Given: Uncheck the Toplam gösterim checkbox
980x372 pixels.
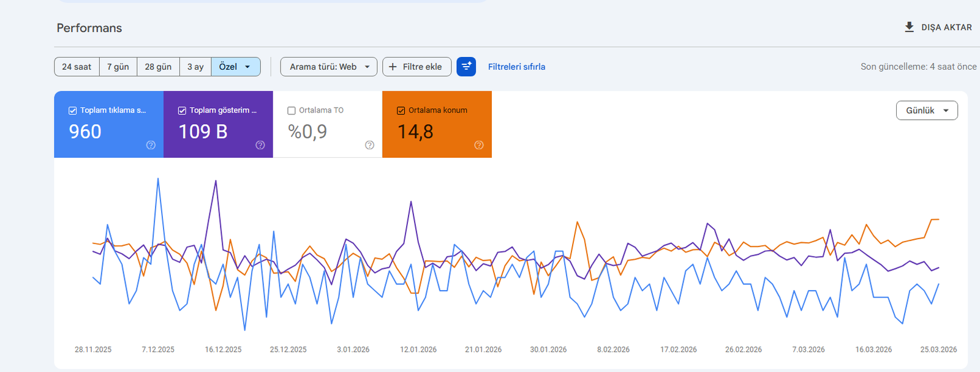Looking at the screenshot, I should pos(182,111).
